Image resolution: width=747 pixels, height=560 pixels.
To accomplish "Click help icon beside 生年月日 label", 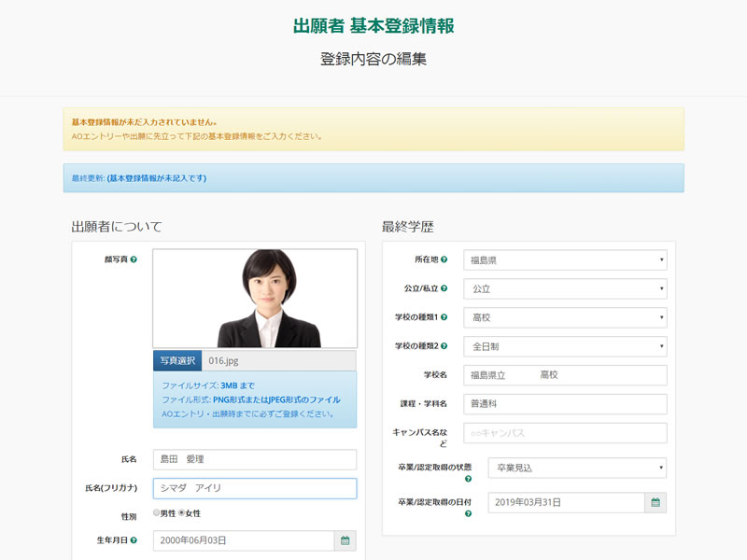I will pyautogui.click(x=134, y=540).
